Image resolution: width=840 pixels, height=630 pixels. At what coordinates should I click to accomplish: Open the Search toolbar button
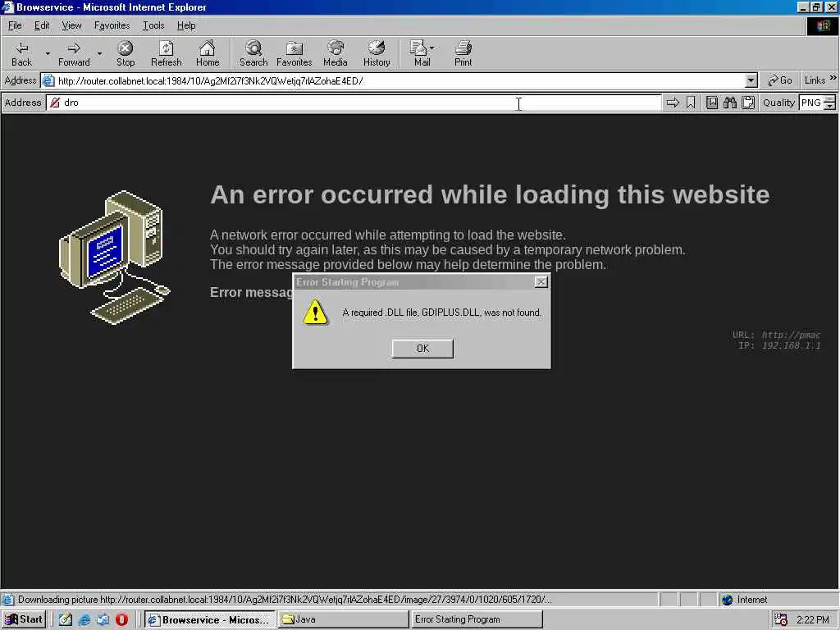point(253,53)
